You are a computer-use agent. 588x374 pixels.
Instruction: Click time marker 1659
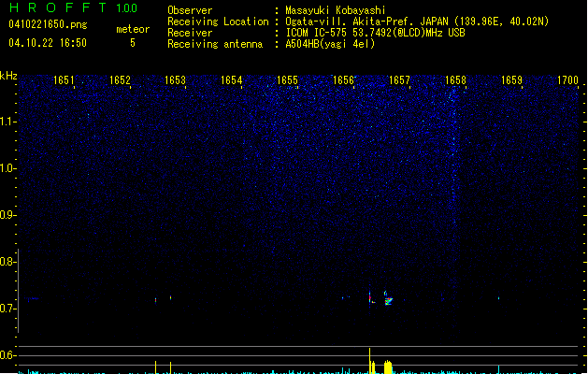(x=512, y=79)
